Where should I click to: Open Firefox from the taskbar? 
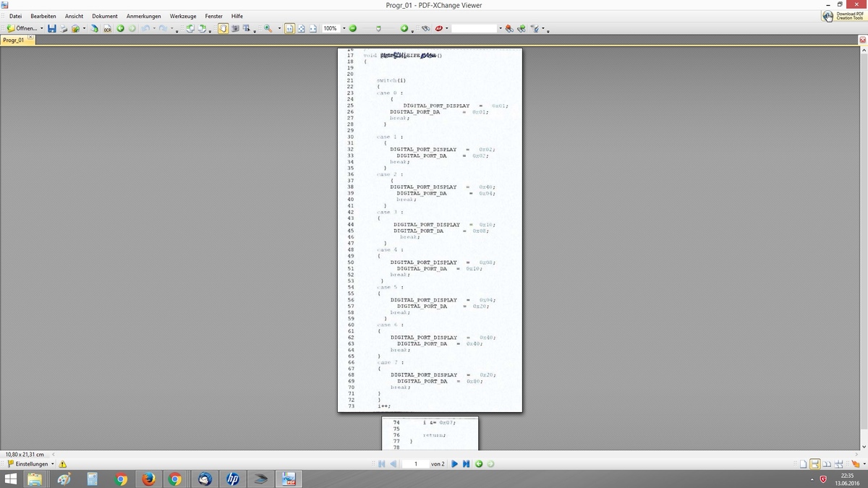(x=148, y=479)
